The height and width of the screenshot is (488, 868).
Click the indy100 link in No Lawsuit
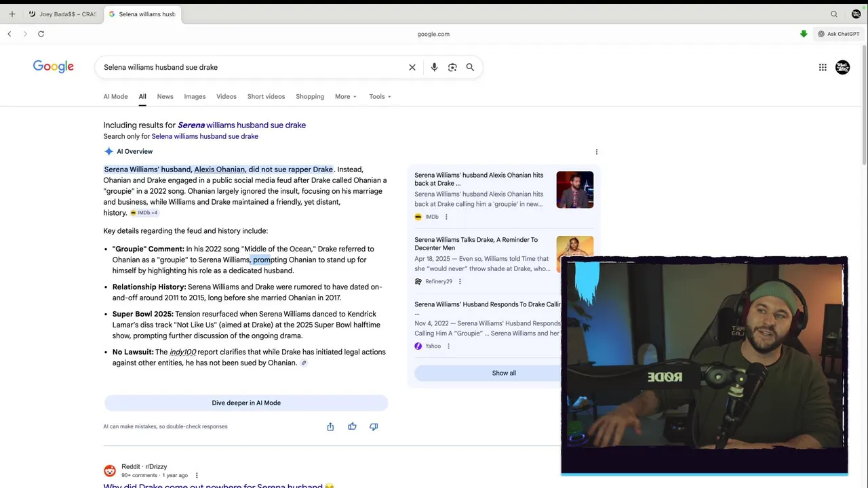point(182,352)
